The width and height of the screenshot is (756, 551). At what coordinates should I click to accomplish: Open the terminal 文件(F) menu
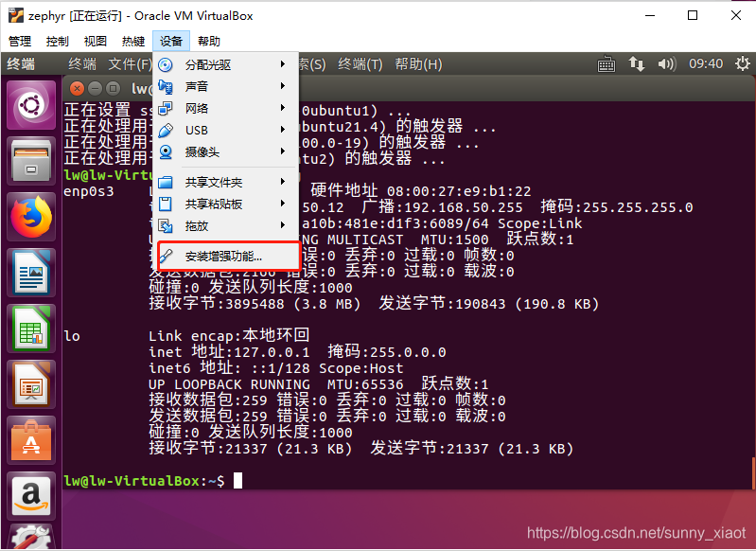[130, 63]
